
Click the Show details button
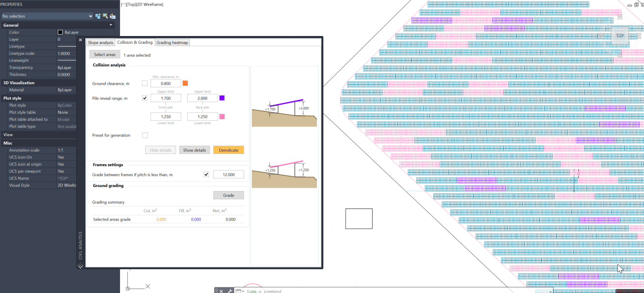point(194,150)
